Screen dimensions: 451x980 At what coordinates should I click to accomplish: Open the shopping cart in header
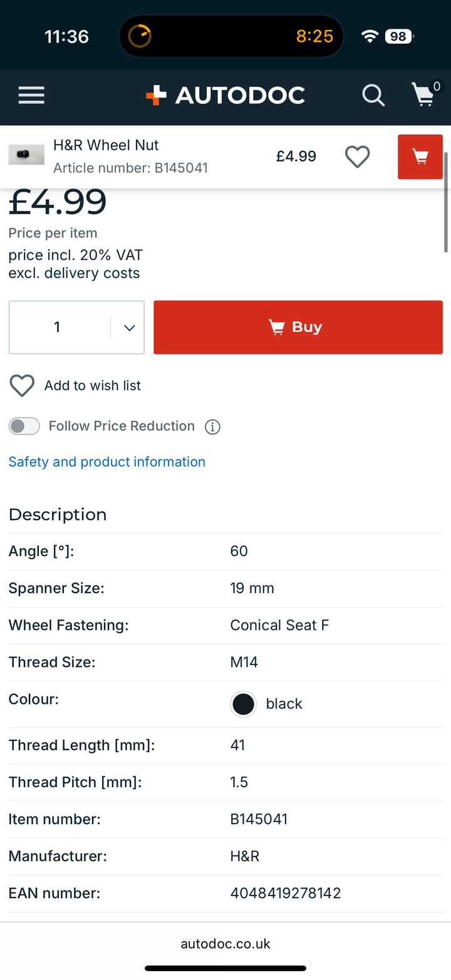425,95
